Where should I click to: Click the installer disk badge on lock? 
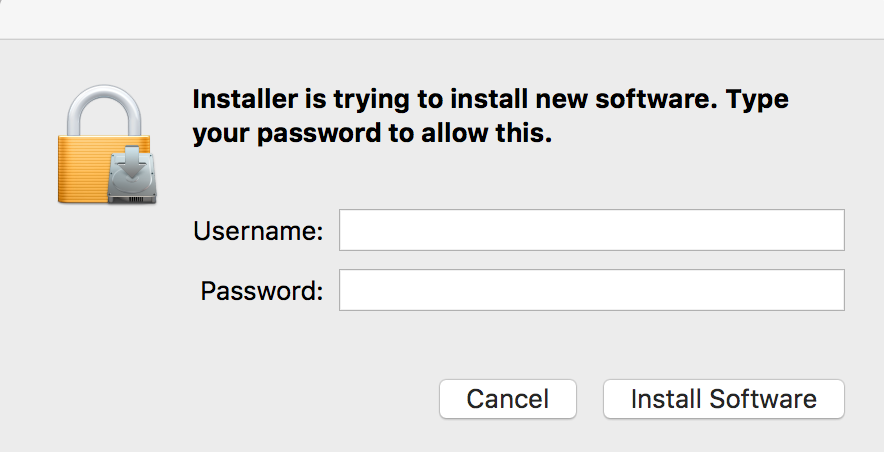(x=132, y=175)
